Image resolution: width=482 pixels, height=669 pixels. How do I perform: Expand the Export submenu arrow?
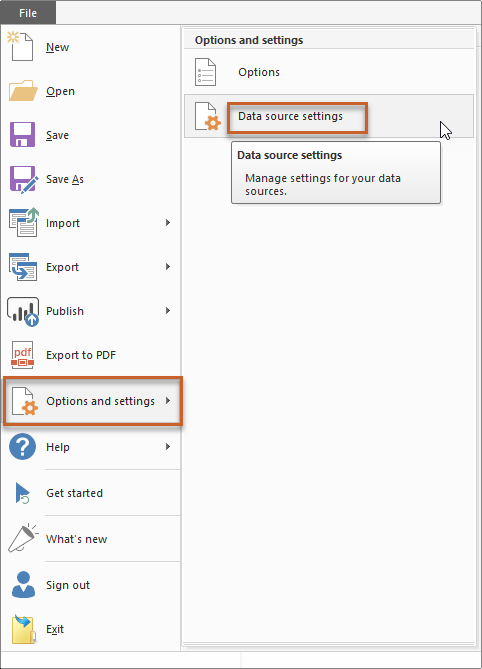click(x=168, y=267)
